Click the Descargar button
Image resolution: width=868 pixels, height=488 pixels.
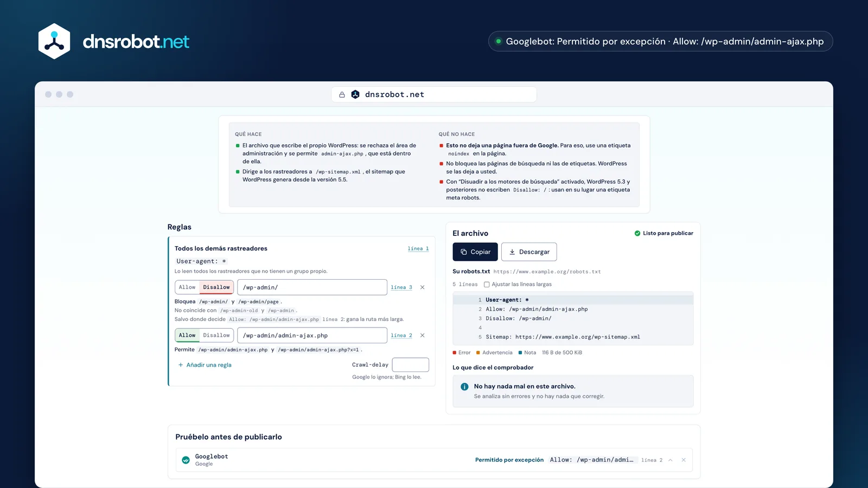click(x=529, y=252)
